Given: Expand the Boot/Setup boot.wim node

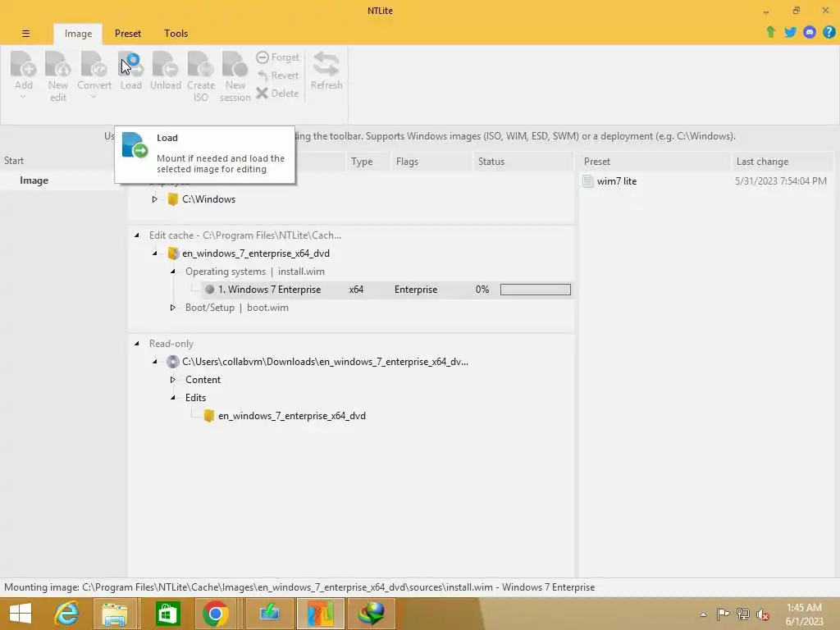Looking at the screenshot, I should click(x=172, y=308).
